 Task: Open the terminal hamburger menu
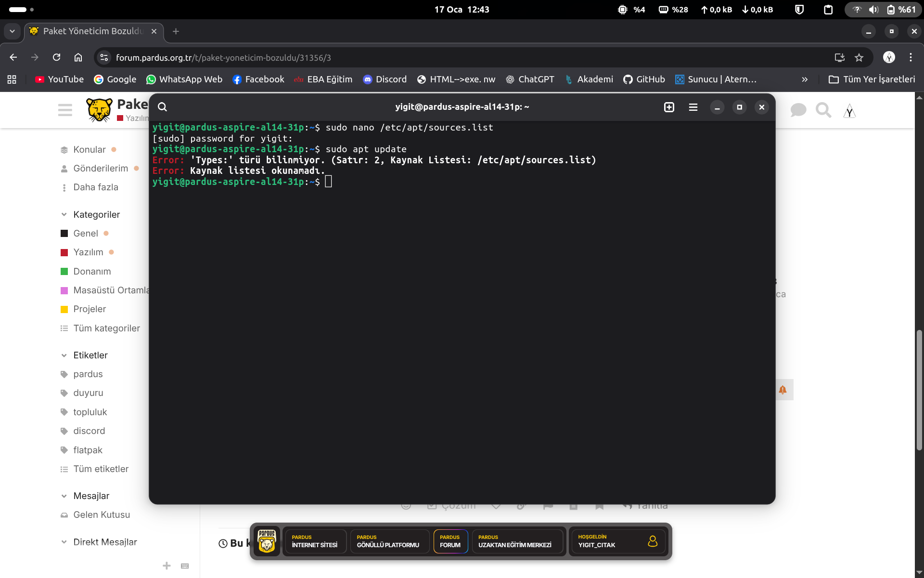coord(693,107)
